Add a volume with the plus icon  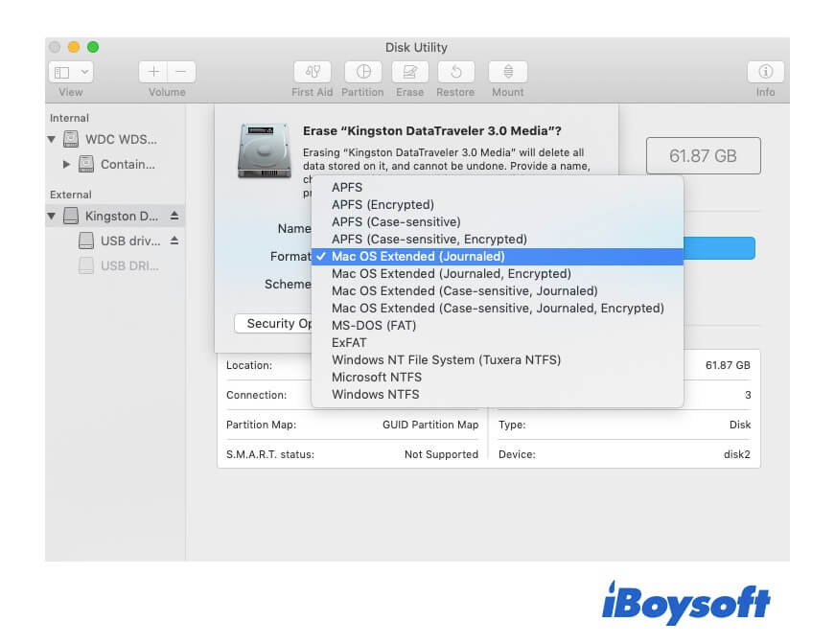(x=152, y=70)
